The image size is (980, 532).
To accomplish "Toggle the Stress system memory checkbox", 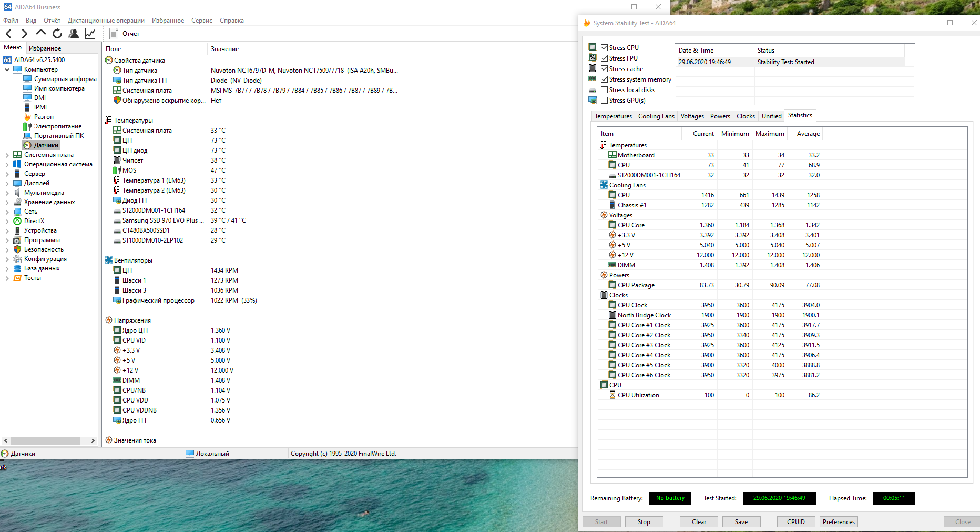I will [x=605, y=79].
